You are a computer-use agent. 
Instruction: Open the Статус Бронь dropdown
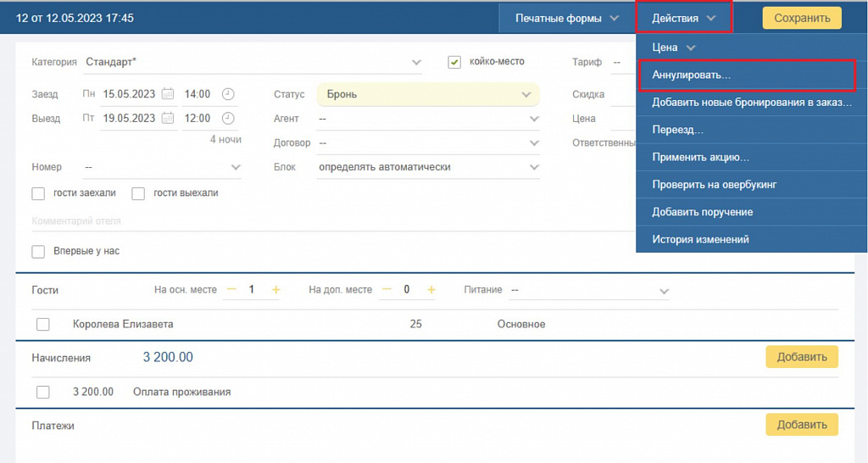428,95
